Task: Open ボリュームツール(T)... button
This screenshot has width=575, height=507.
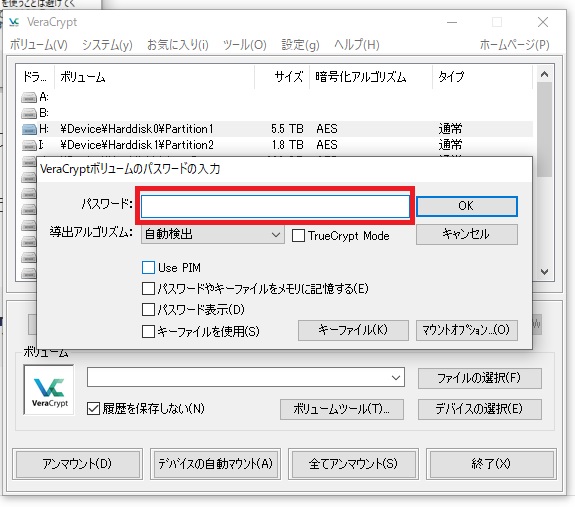Action: point(342,409)
